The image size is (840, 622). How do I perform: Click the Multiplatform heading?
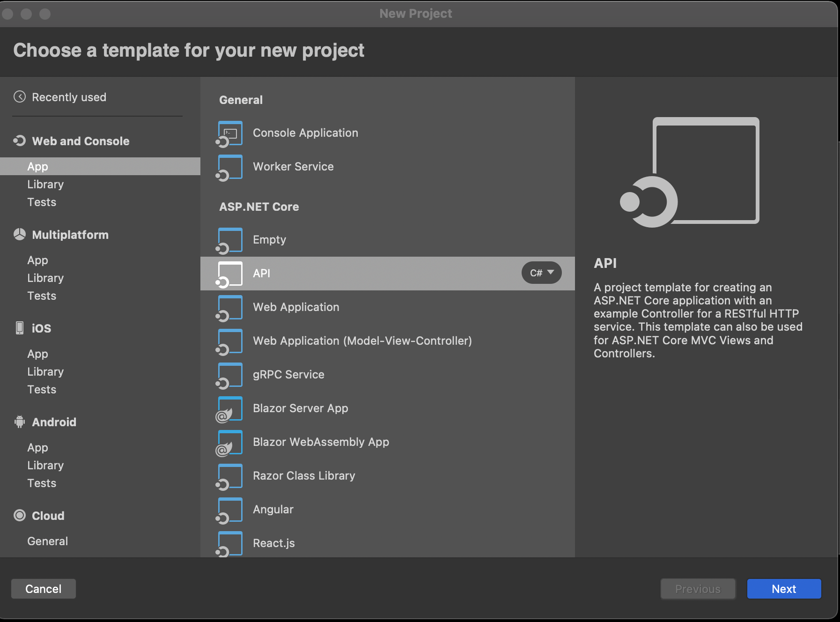point(70,235)
